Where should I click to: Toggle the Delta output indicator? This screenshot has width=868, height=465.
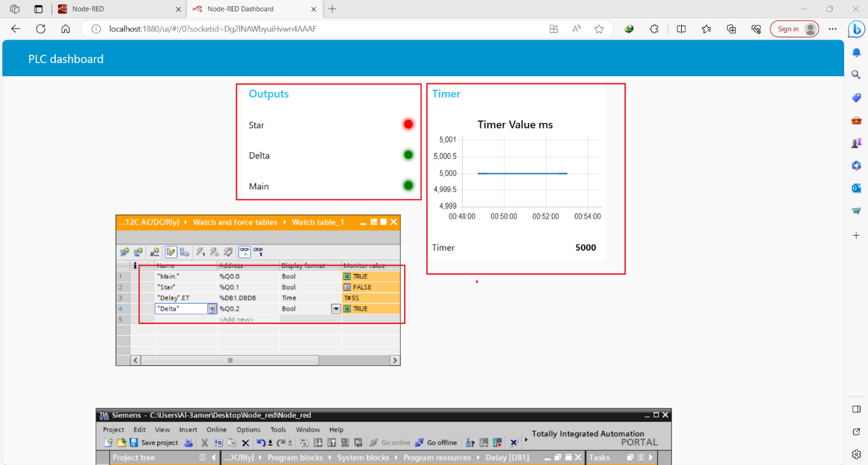pyautogui.click(x=408, y=155)
